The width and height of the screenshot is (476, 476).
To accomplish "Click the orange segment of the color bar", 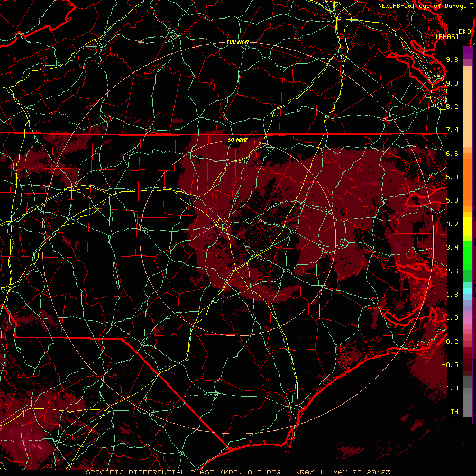I will (x=467, y=183).
